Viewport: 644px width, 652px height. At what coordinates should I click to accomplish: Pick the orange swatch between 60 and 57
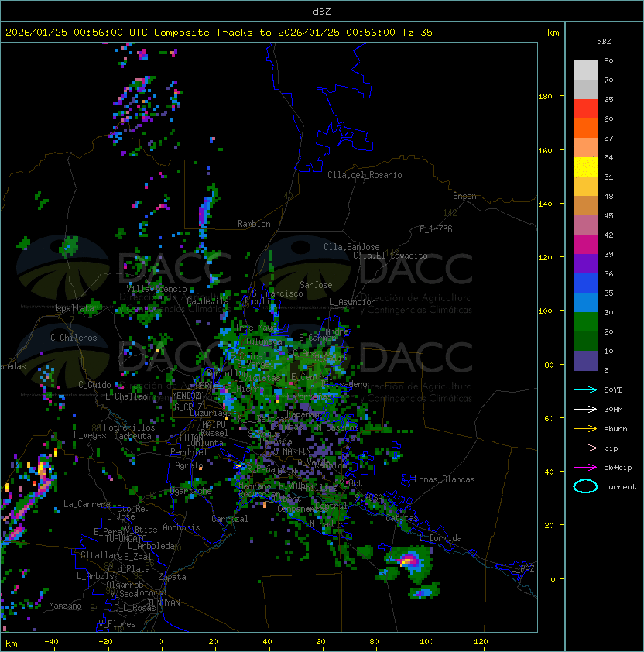click(585, 128)
